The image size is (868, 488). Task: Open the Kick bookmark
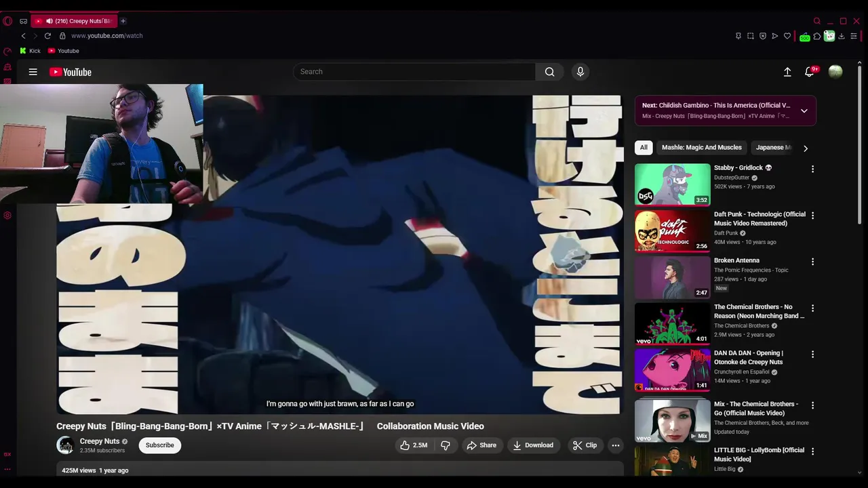30,51
